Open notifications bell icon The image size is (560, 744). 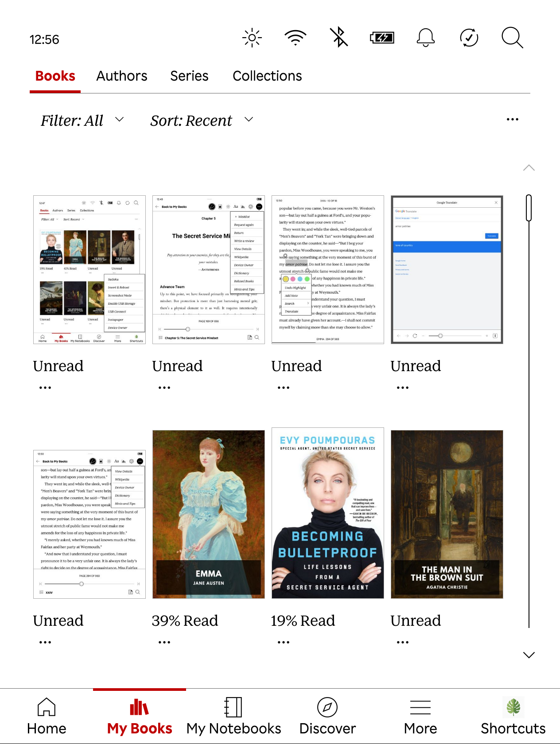[x=426, y=38]
